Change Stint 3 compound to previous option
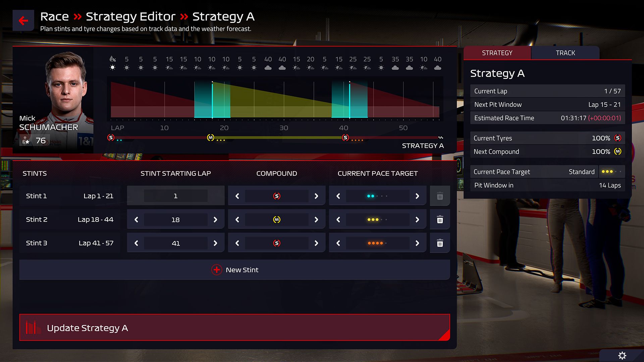The image size is (644, 362). pos(237,243)
